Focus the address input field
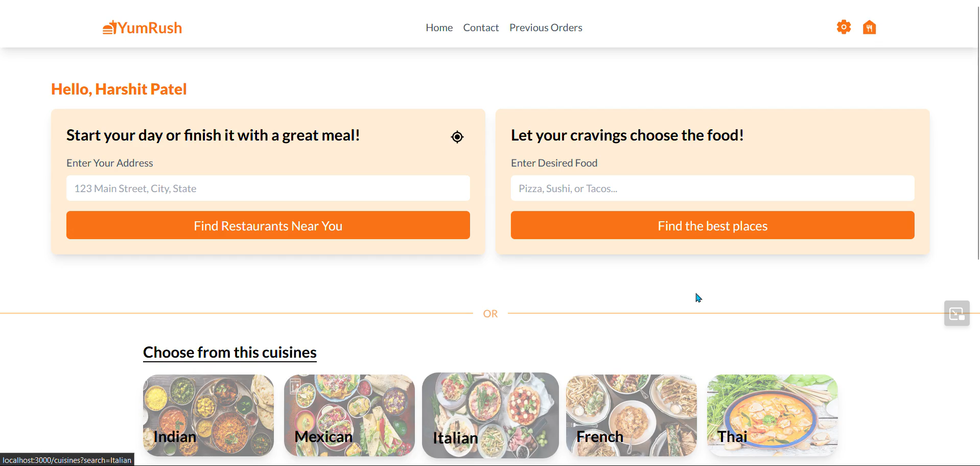This screenshot has height=466, width=980. click(268, 189)
